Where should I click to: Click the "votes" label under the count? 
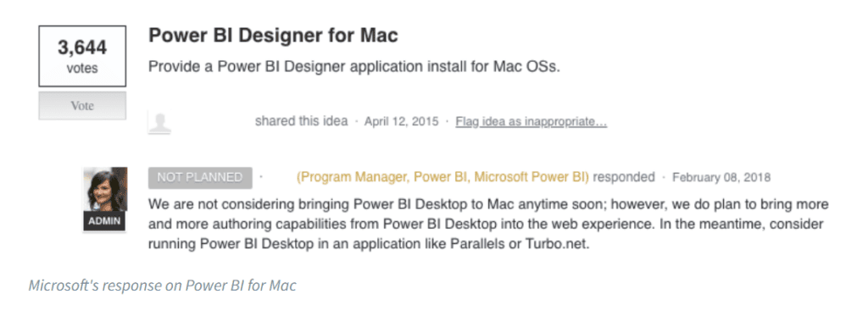click(82, 69)
